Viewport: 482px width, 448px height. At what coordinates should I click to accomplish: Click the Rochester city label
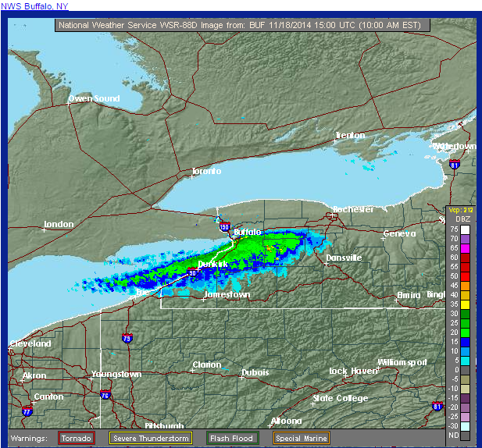[353, 209]
